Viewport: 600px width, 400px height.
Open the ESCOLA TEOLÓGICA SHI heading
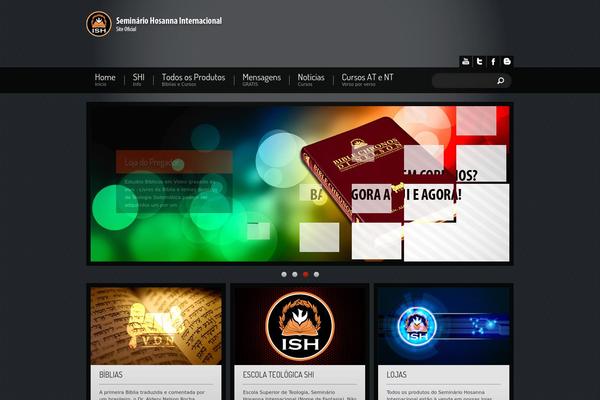click(x=278, y=375)
